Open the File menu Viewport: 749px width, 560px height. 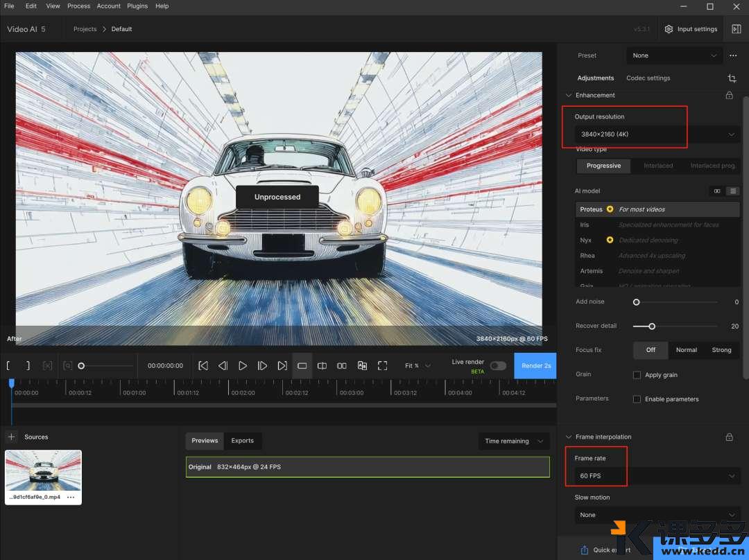[x=9, y=6]
